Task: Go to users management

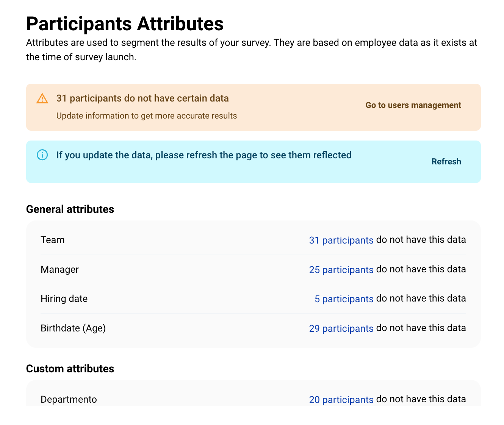Action: click(413, 105)
